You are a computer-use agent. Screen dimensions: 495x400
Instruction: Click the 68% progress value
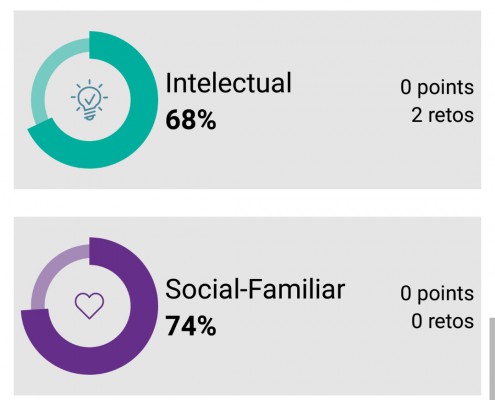pyautogui.click(x=191, y=120)
